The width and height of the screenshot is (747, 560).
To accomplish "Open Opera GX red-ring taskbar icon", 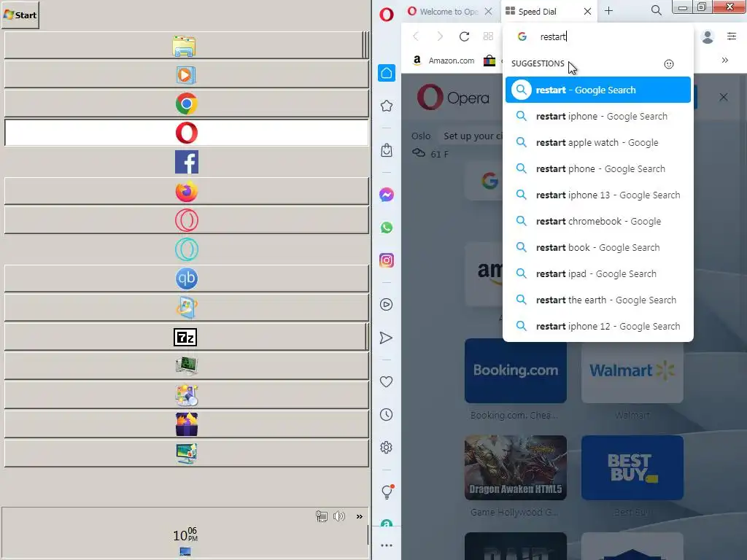I will pyautogui.click(x=186, y=220).
